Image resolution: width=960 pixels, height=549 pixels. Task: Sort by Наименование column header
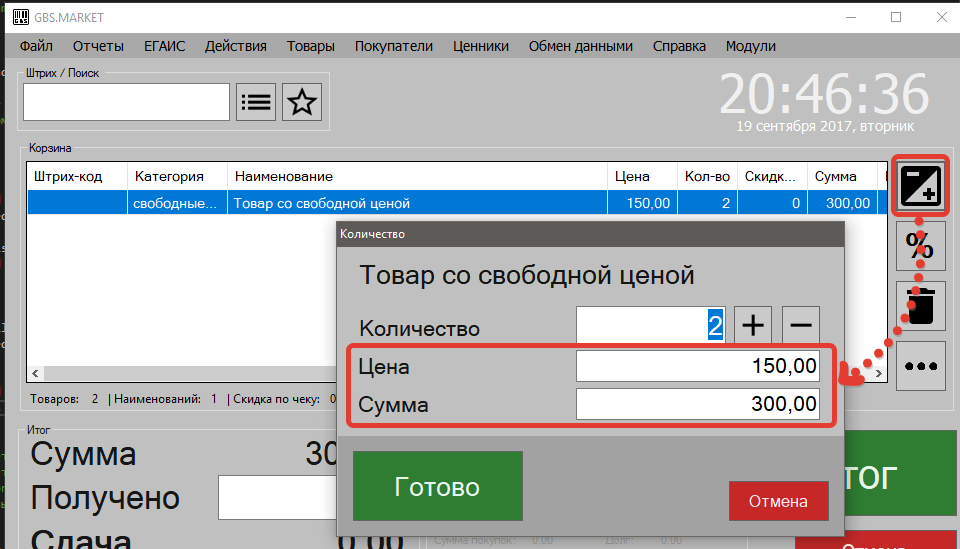[417, 176]
